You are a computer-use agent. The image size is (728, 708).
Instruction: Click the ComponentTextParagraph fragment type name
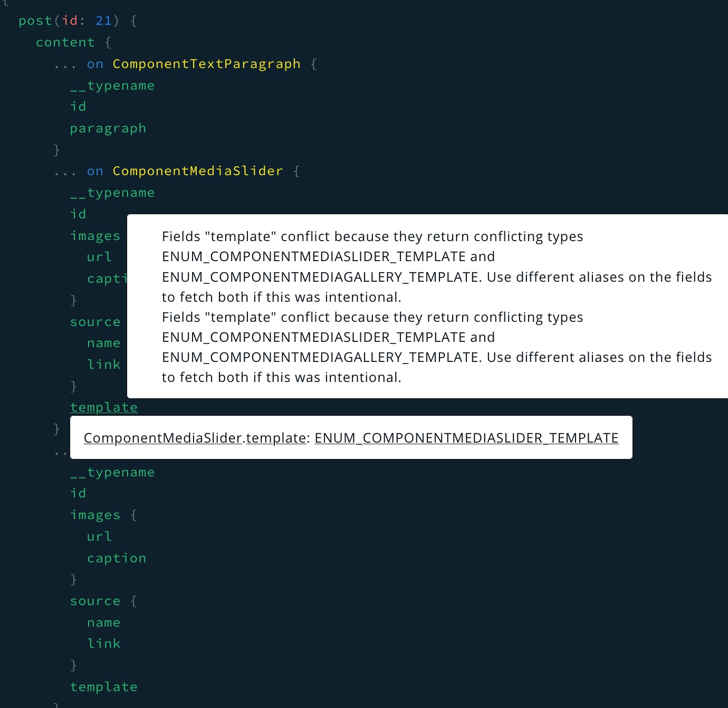pos(206,63)
